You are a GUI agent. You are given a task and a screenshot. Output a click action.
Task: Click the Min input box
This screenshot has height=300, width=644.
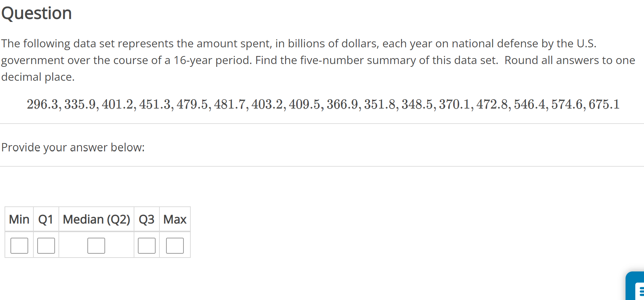click(x=19, y=245)
